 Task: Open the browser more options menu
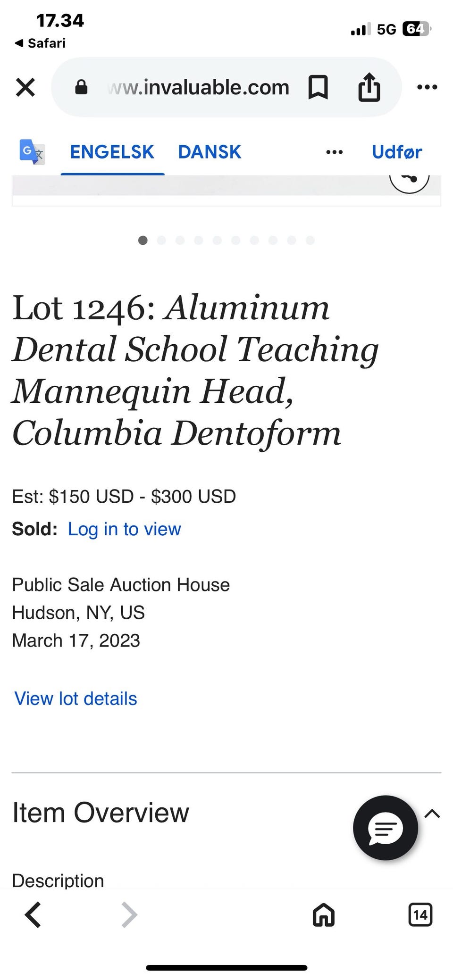click(x=428, y=87)
